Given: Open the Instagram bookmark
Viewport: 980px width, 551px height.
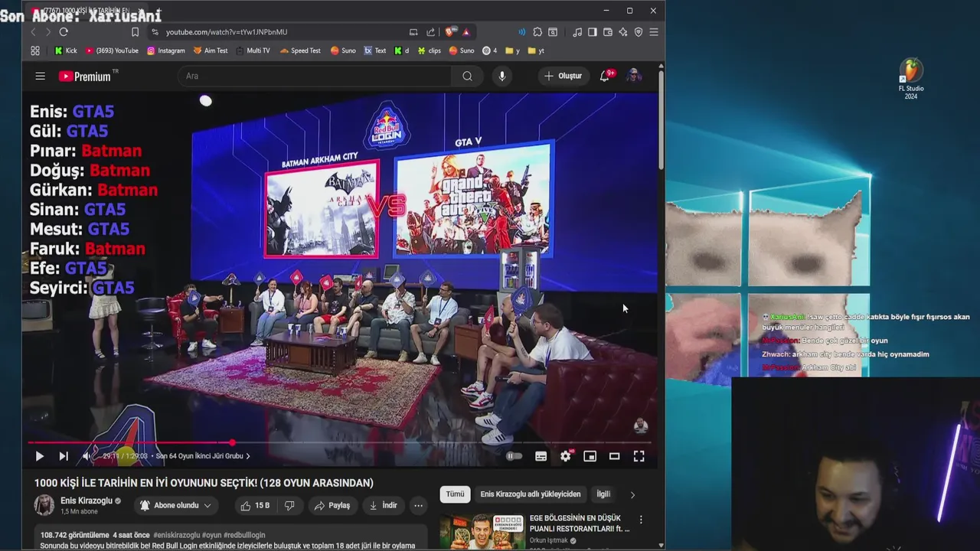Looking at the screenshot, I should pyautogui.click(x=166, y=51).
